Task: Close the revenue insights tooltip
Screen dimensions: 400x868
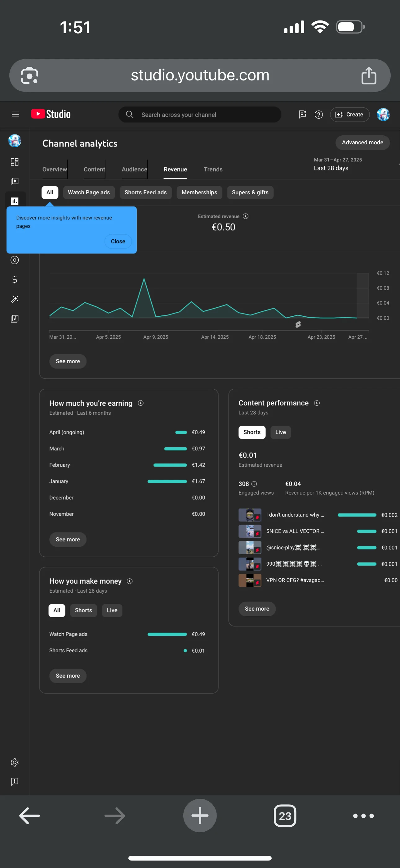Action: tap(118, 242)
